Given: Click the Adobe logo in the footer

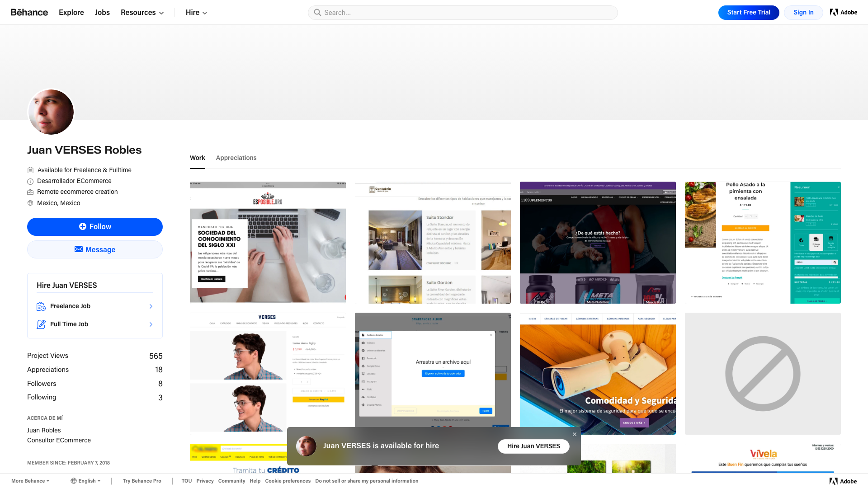Looking at the screenshot, I should point(843,481).
